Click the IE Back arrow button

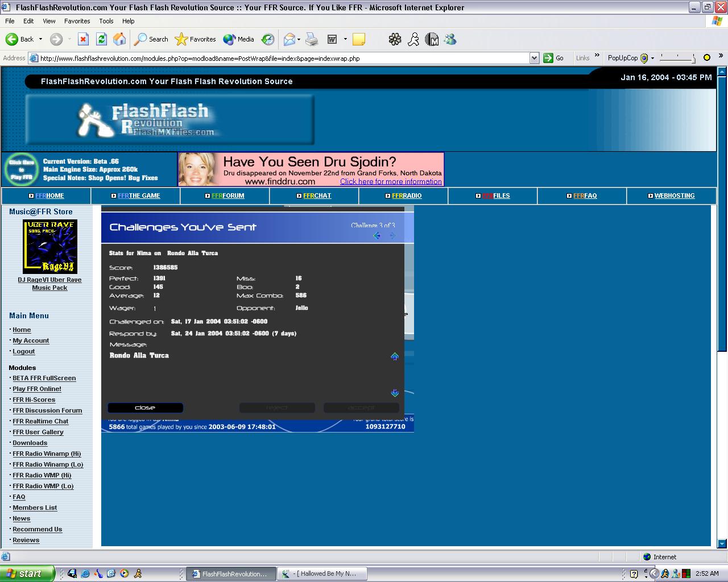(x=19, y=39)
